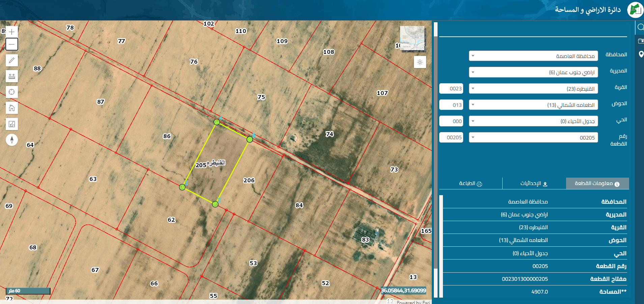Switch to the معلومات القطعة tab
The height and width of the screenshot is (304, 644).
[597, 183]
